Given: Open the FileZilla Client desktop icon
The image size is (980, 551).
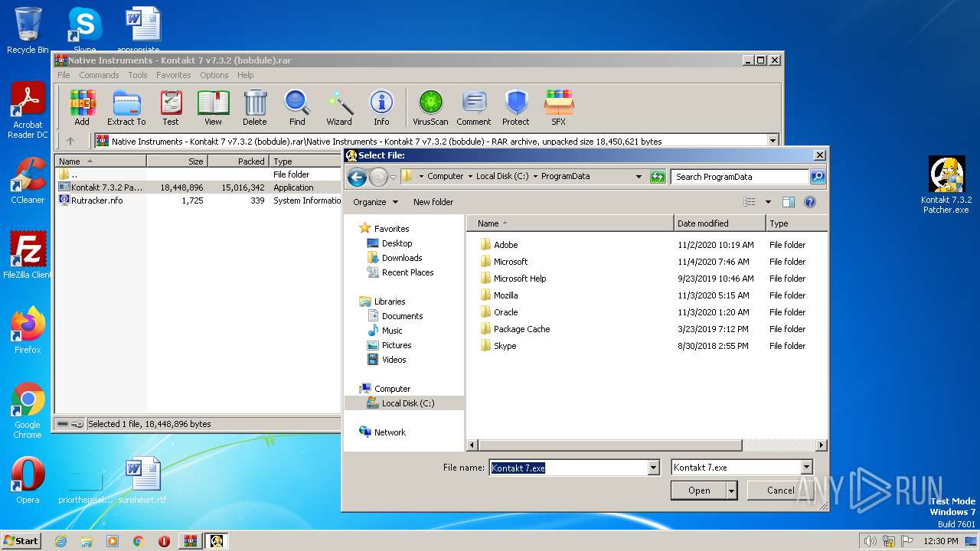Looking at the screenshot, I should point(28,255).
